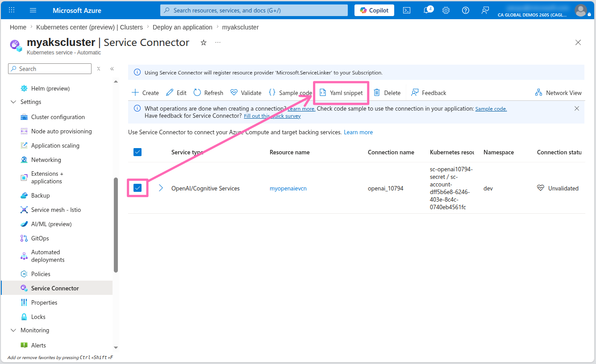
Task: Launch Cloud Shell from top bar
Action: [x=407, y=10]
